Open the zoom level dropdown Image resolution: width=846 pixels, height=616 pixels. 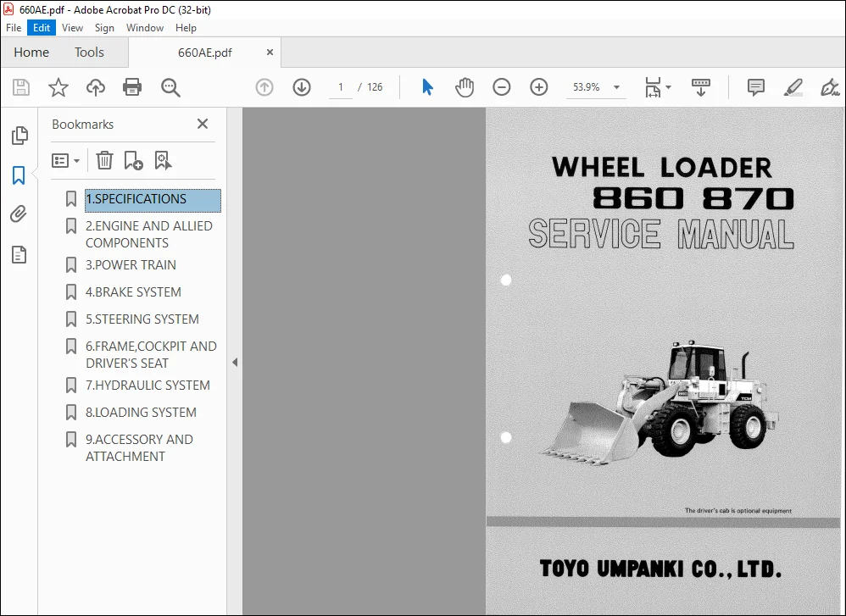616,87
